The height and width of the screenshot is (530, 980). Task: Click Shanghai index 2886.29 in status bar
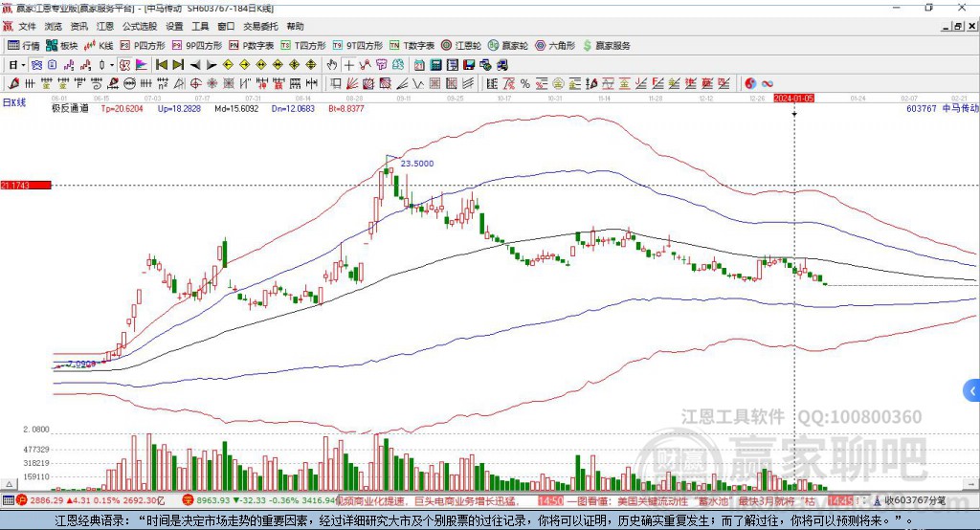pyautogui.click(x=46, y=500)
